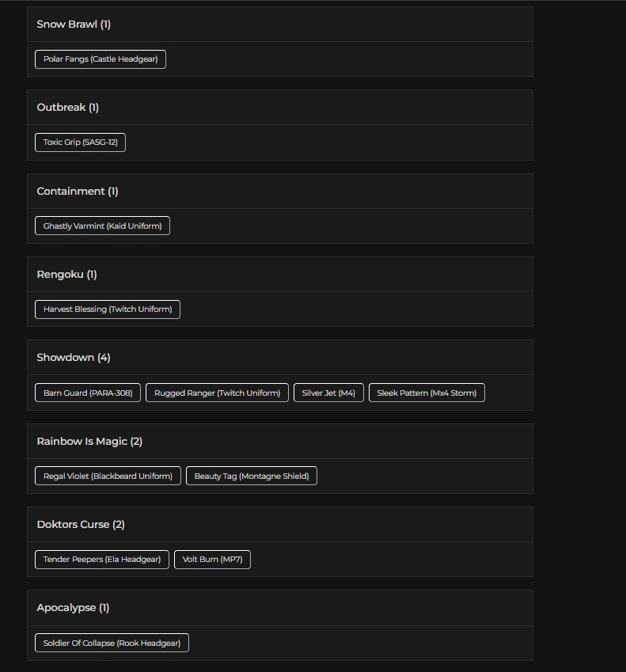
Task: Toggle Rainbow Is Magic (2) header
Action: click(x=280, y=442)
